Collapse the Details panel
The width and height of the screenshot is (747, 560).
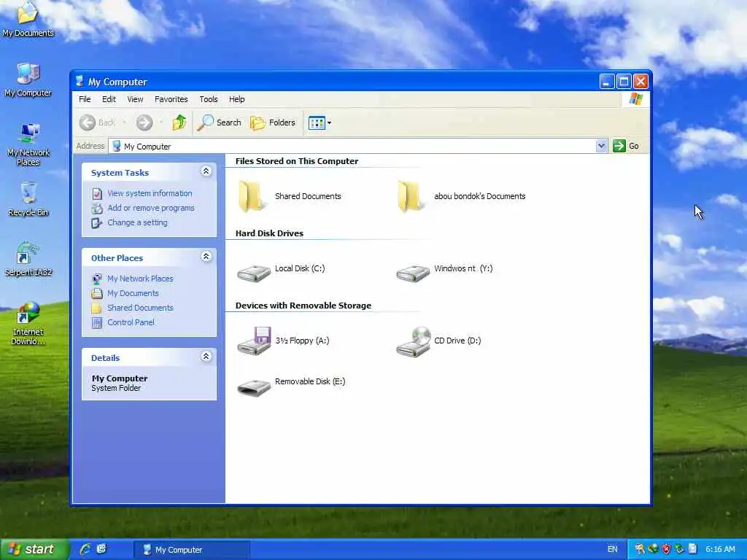pyautogui.click(x=206, y=357)
